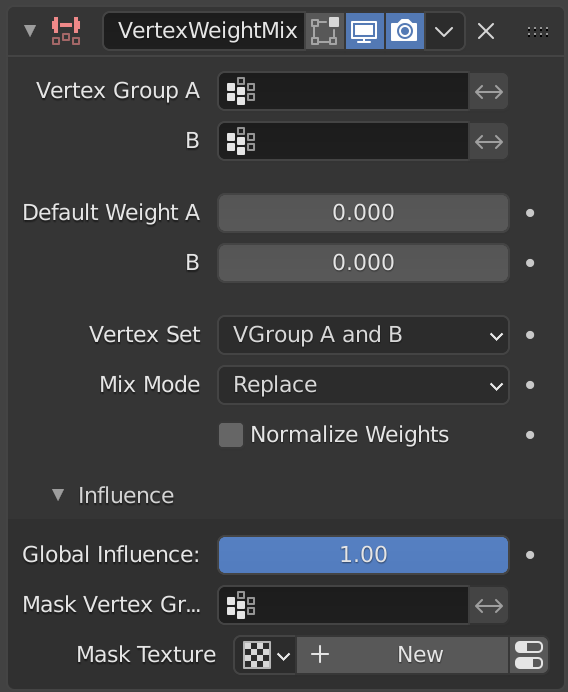Create New mask texture

tap(402, 655)
